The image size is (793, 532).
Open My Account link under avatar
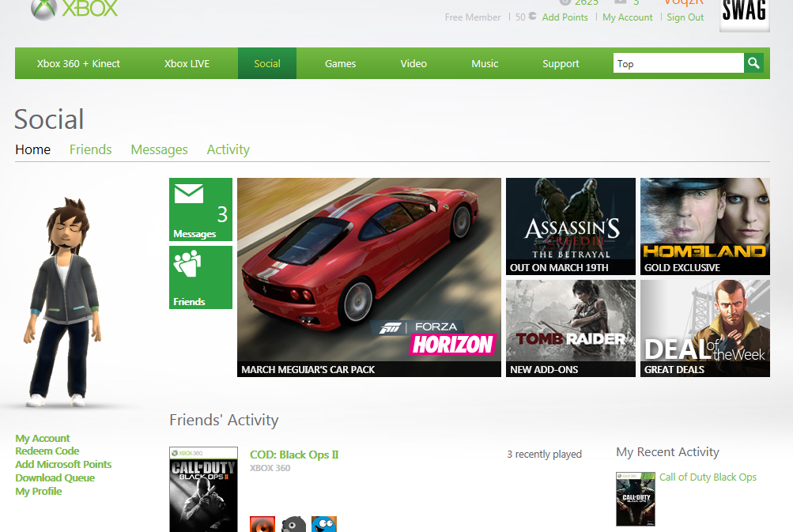[x=43, y=439]
